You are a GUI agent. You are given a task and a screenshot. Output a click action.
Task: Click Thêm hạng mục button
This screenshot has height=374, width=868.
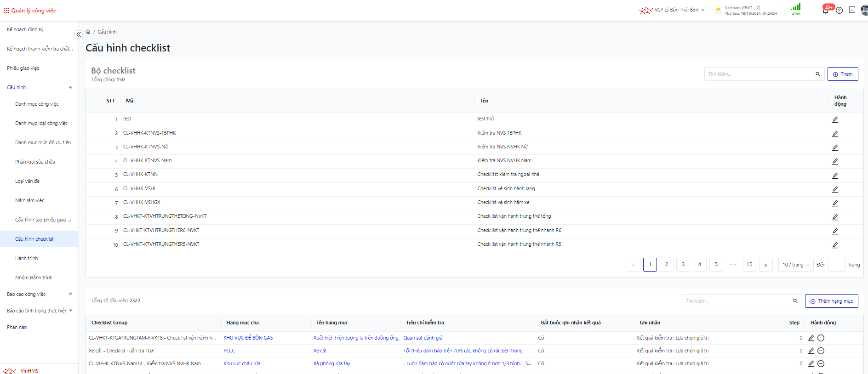831,301
